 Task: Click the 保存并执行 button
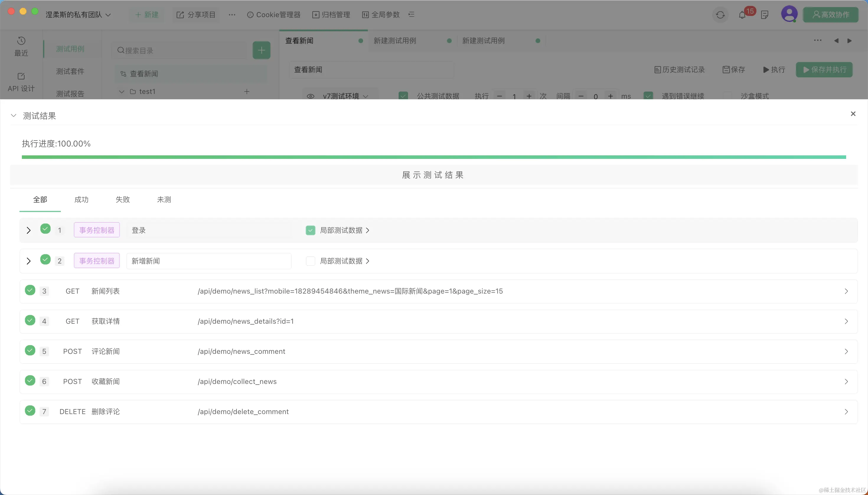[824, 70]
